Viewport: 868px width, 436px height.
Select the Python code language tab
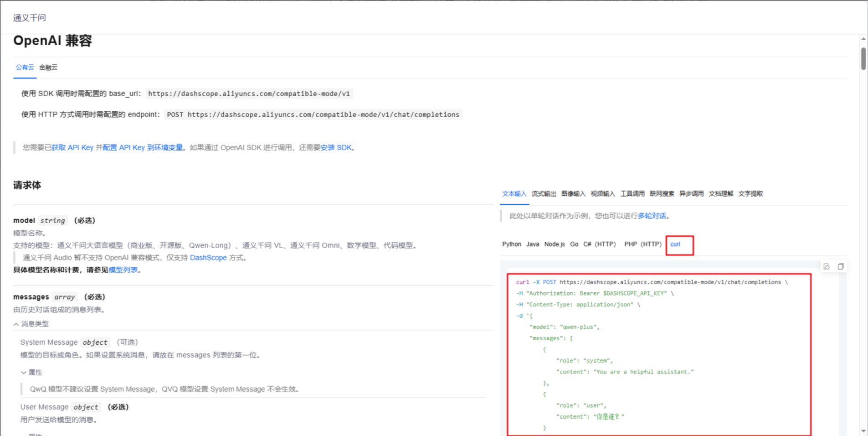[x=512, y=244]
